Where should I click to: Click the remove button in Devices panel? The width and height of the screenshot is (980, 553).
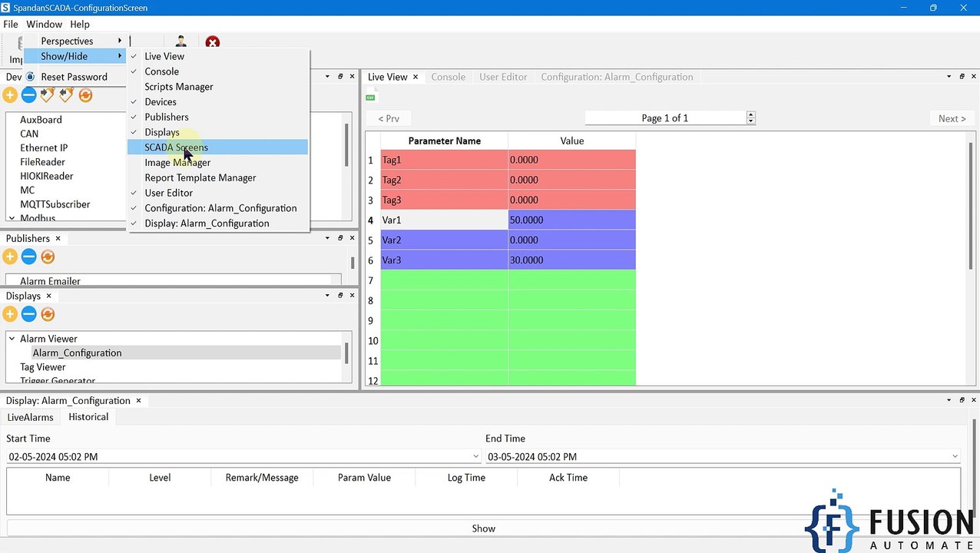coord(28,95)
